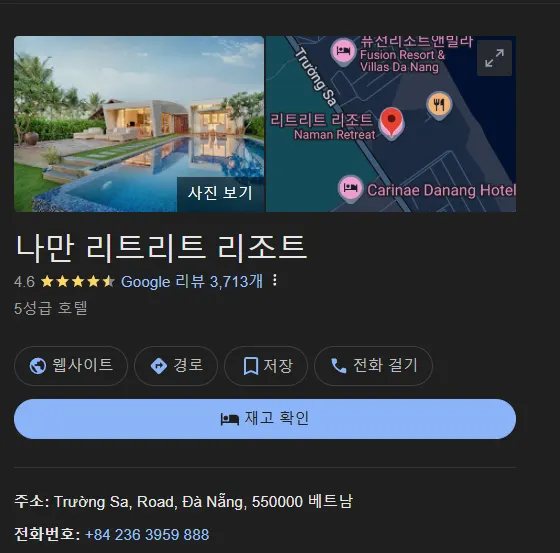Select Carinae Danang Hotel bed pin

point(350,187)
